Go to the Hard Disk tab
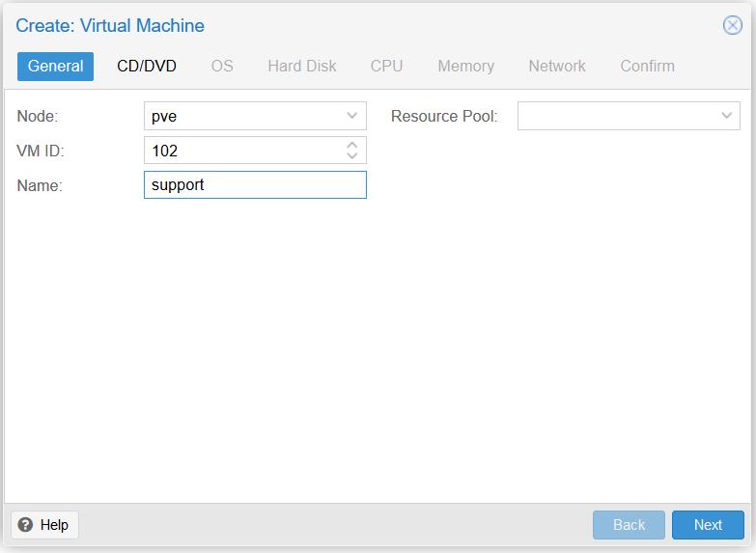 pos(302,66)
